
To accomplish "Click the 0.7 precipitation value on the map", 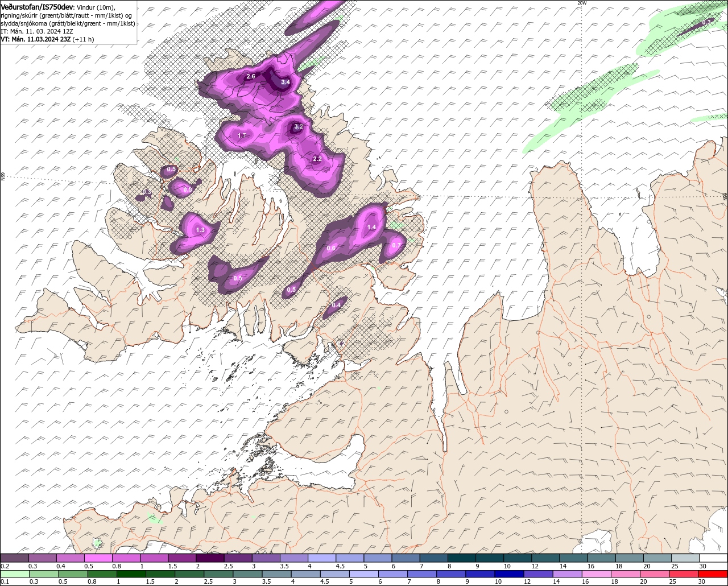I will click(396, 245).
